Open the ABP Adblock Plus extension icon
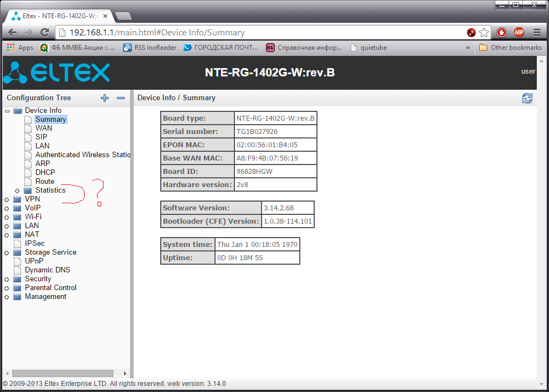 coord(519,33)
